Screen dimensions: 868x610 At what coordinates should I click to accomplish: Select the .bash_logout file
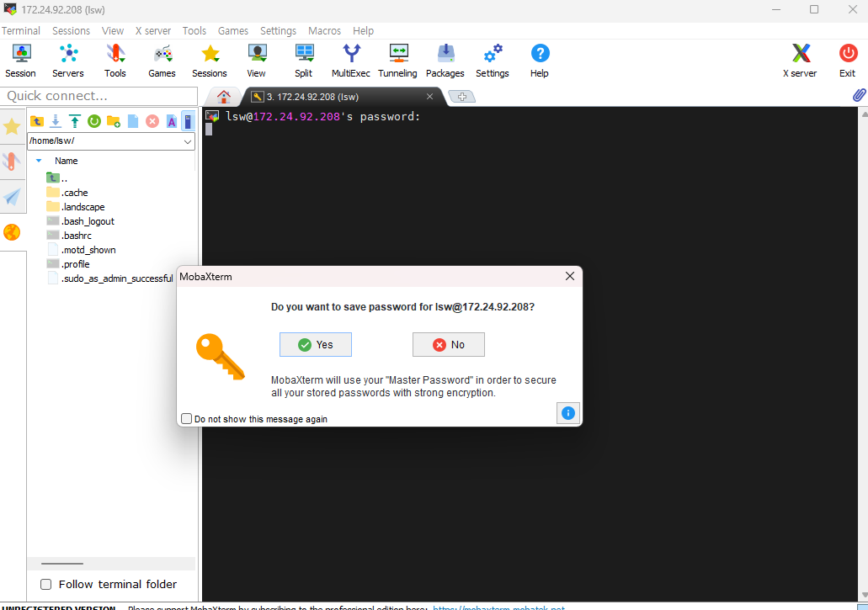tap(81, 221)
